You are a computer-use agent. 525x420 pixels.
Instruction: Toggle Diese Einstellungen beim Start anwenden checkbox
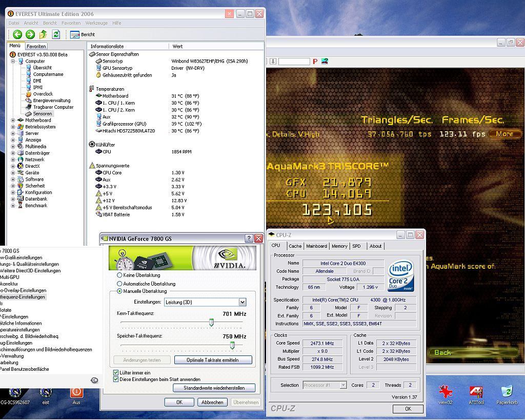pos(116,379)
